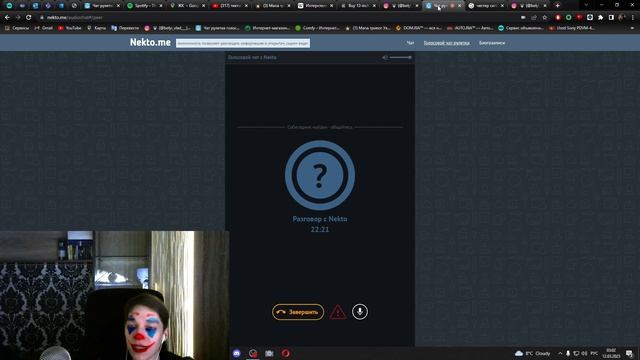Screen dimensions: 640x360
Task: Open the Переводчик bookmark
Action: click(x=125, y=28)
